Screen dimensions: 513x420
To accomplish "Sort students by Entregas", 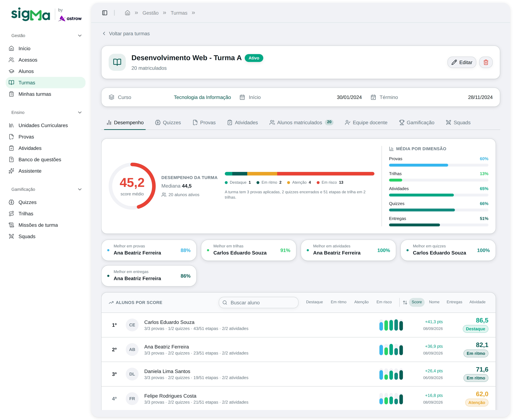I will pos(454,302).
